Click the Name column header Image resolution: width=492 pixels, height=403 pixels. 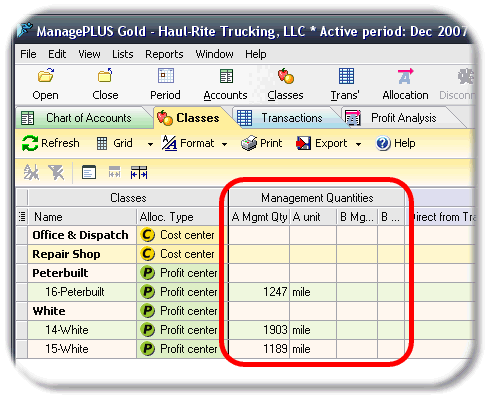(x=82, y=217)
